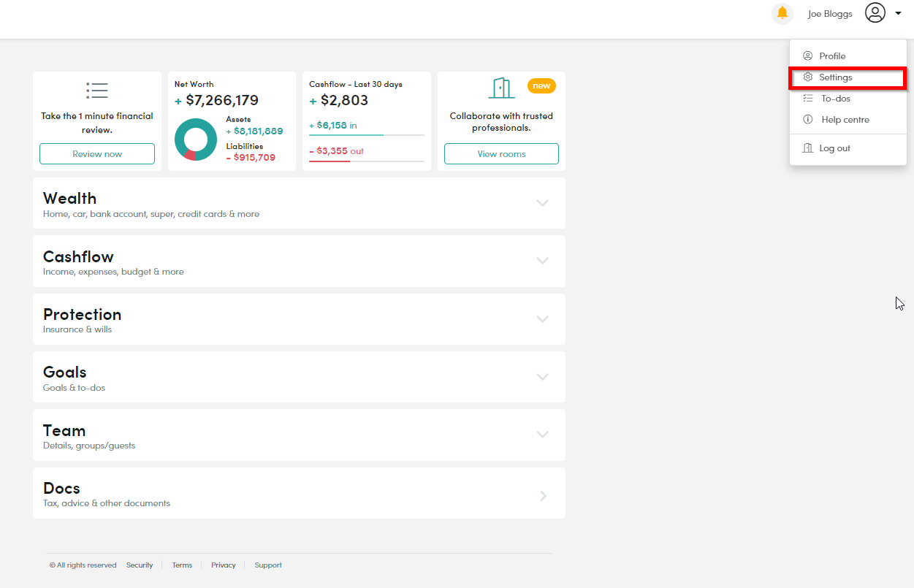
Task: Expand the Protection section
Action: (x=299, y=319)
